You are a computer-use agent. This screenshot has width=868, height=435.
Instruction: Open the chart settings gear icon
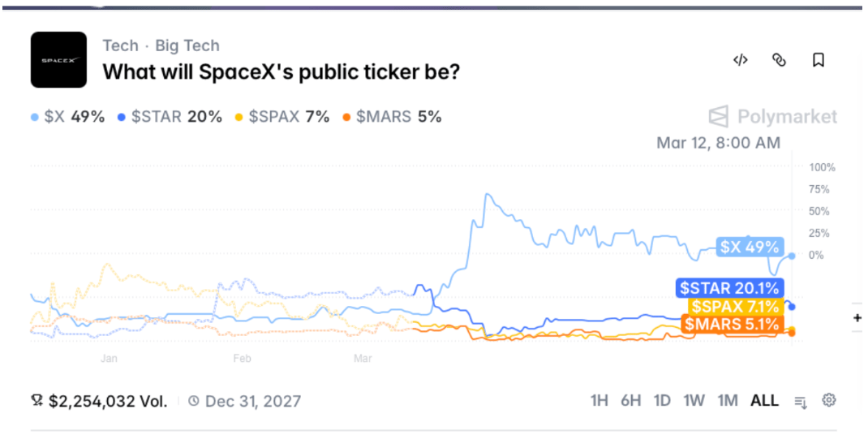coord(829,399)
